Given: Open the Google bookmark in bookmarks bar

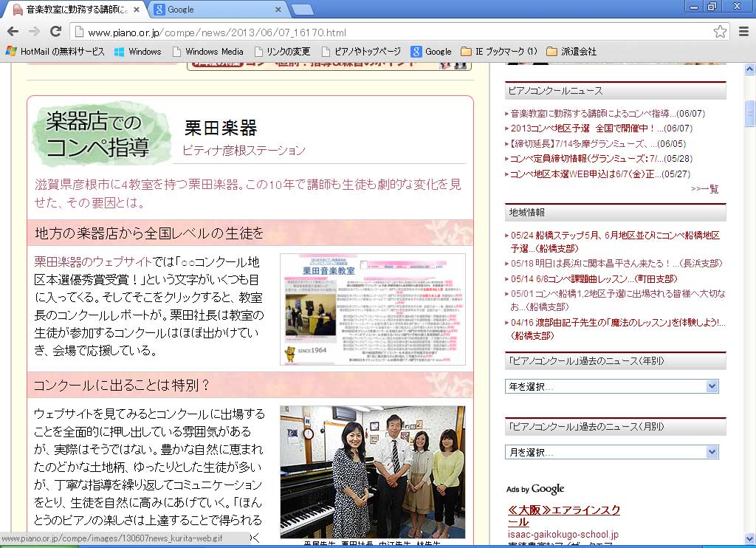Looking at the screenshot, I should [x=431, y=52].
